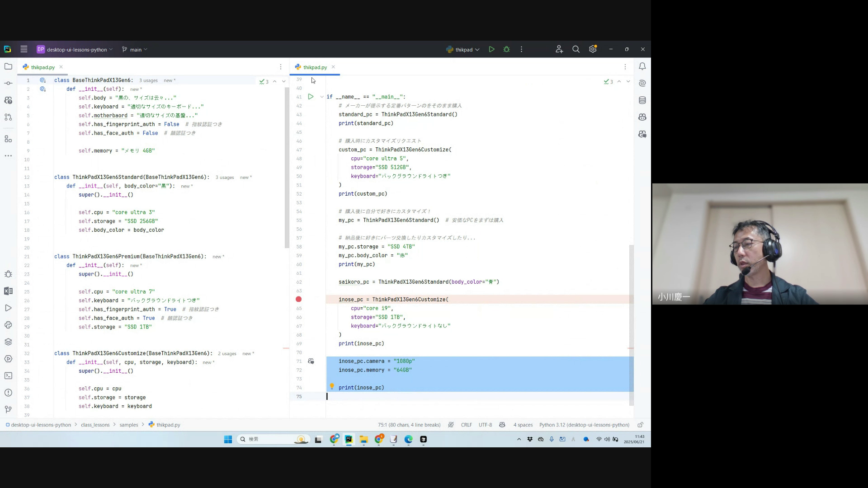This screenshot has height=488, width=868.
Task: Open the main branch dropdown
Action: [x=135, y=49]
